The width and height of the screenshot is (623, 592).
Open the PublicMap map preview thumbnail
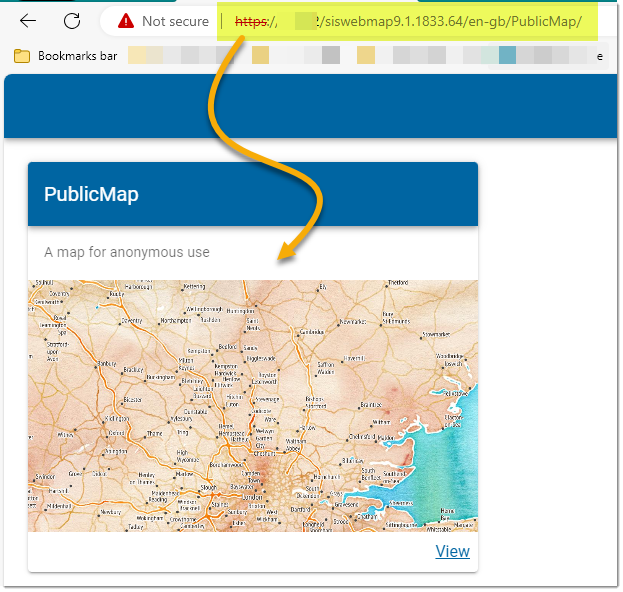pos(252,405)
